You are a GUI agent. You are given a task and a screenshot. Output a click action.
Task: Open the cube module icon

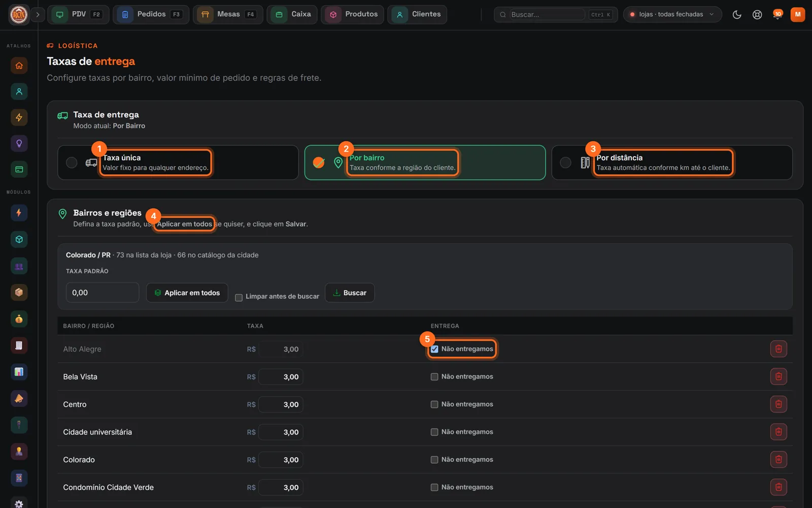(x=19, y=239)
